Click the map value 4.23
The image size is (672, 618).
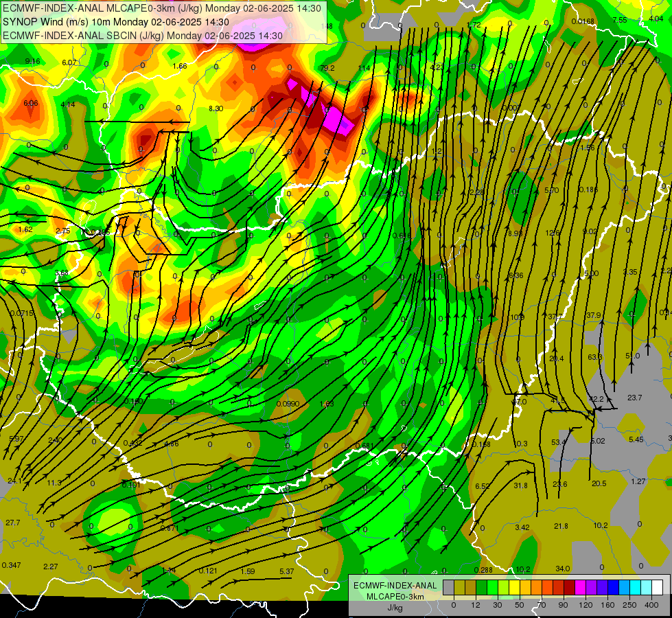437,67
